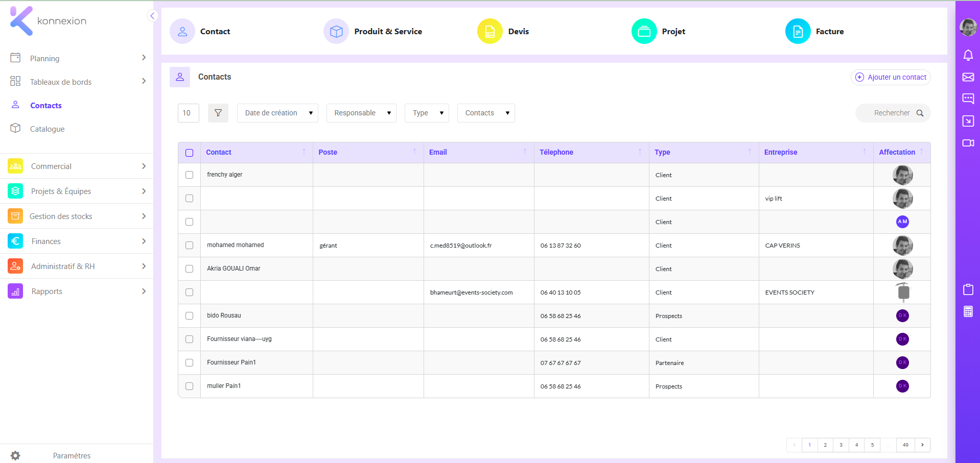Select the mohamed mohamed row checkbox
This screenshot has width=980, height=463.
pos(189,245)
